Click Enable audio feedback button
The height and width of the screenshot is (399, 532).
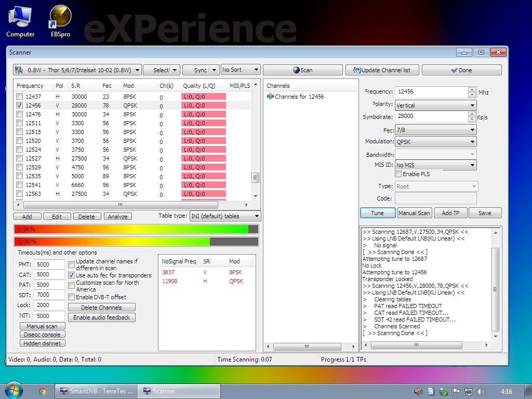[x=101, y=317]
